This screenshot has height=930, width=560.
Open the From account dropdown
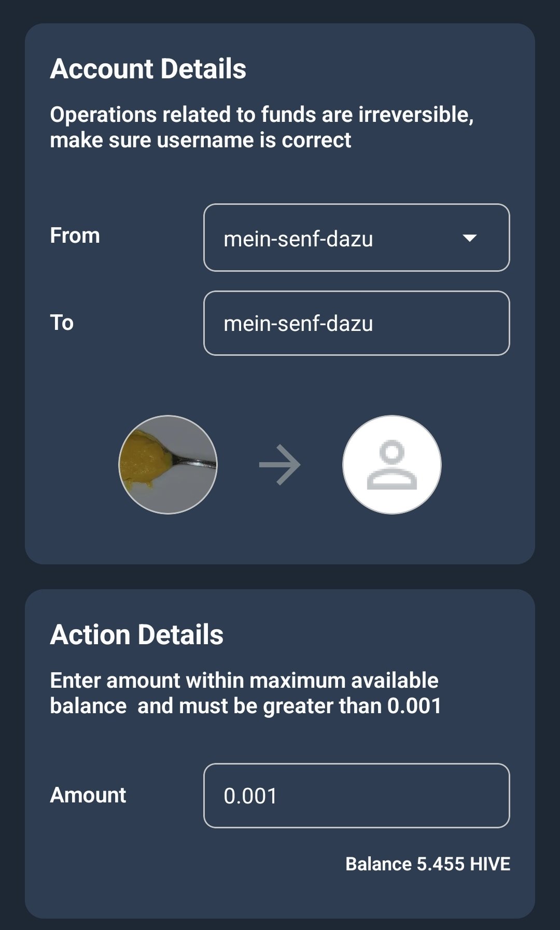click(x=356, y=238)
